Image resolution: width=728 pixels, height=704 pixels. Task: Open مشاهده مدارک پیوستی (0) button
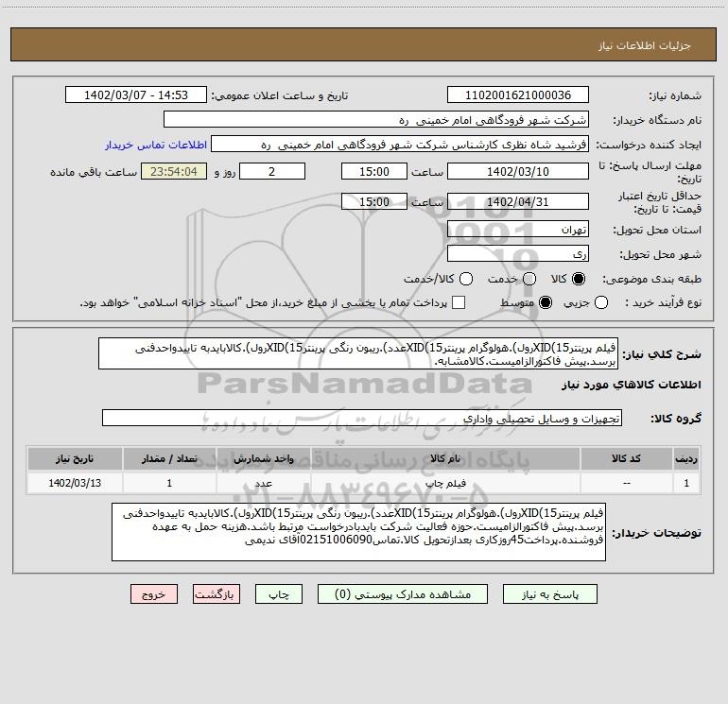[403, 594]
